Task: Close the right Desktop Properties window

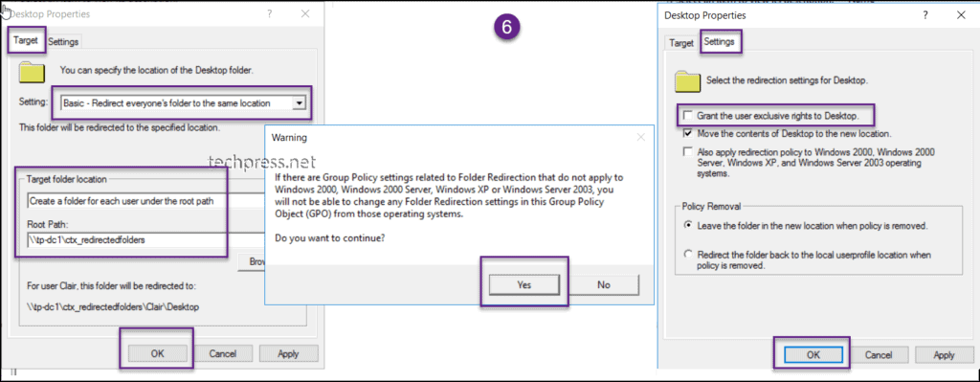Action: coord(961,15)
